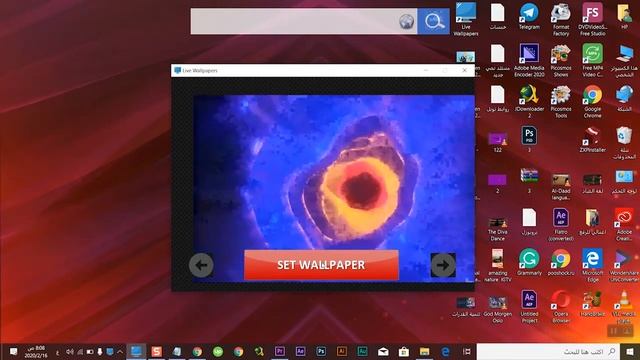640x360 pixels.
Task: Select the Network globe desktop icon
Action: pyautogui.click(x=624, y=98)
